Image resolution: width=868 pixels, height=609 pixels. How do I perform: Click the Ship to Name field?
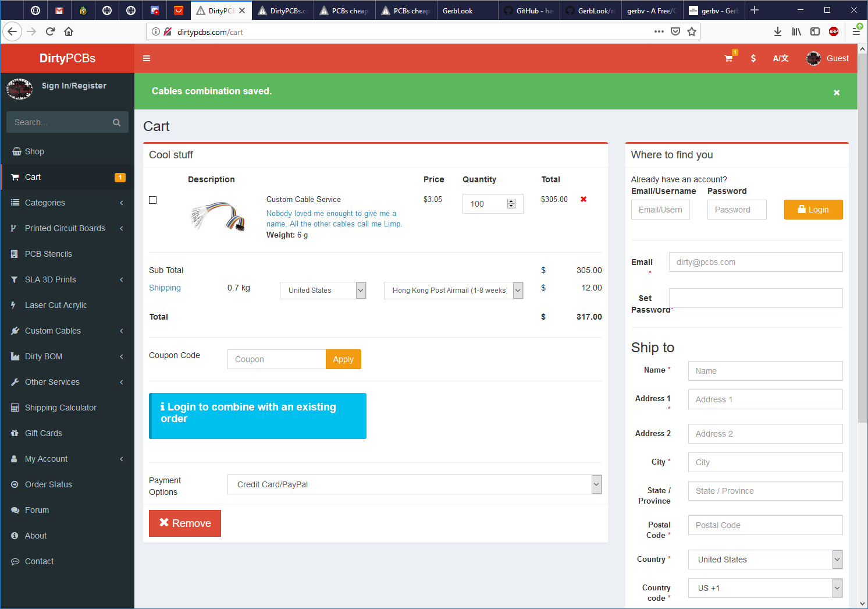[x=766, y=371]
